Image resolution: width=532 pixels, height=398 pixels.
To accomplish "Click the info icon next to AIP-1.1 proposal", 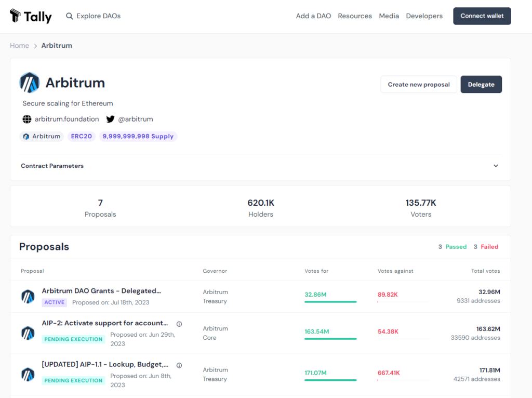I will click(179, 365).
